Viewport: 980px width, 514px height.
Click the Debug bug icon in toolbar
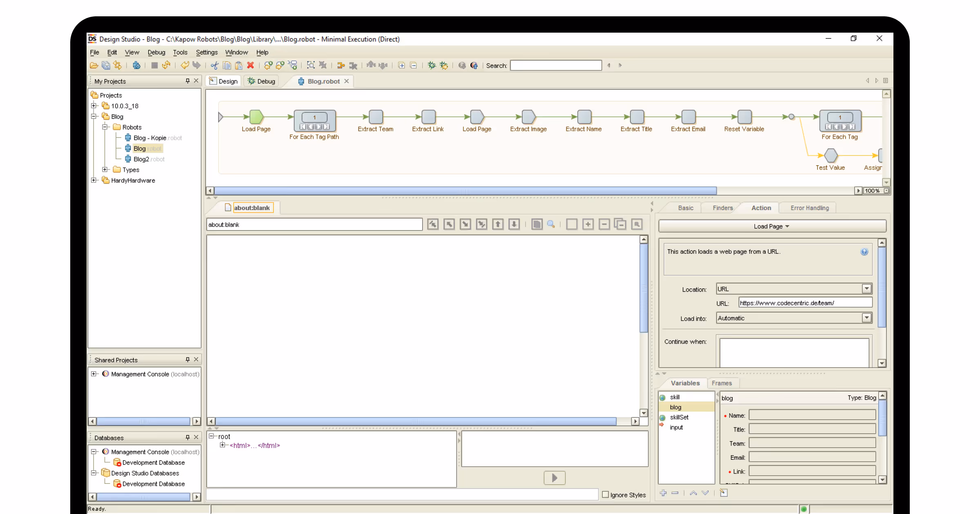click(x=432, y=65)
